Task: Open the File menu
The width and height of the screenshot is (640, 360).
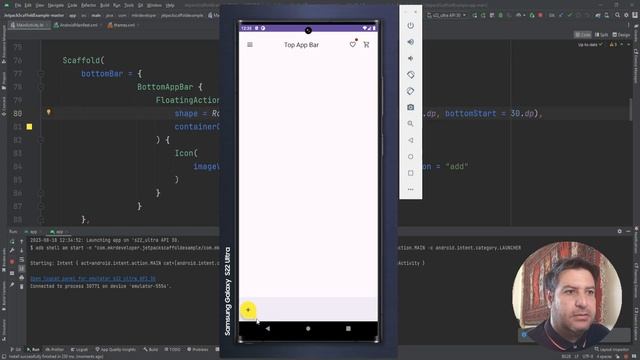Action: 18,5
